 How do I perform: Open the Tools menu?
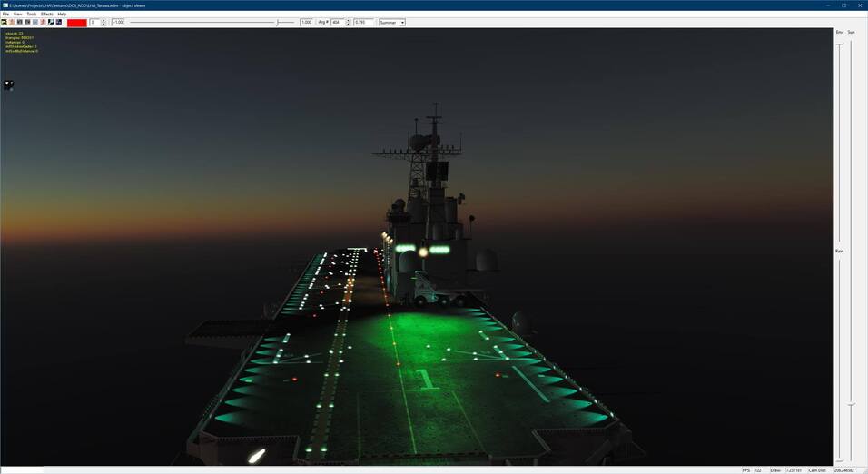32,14
